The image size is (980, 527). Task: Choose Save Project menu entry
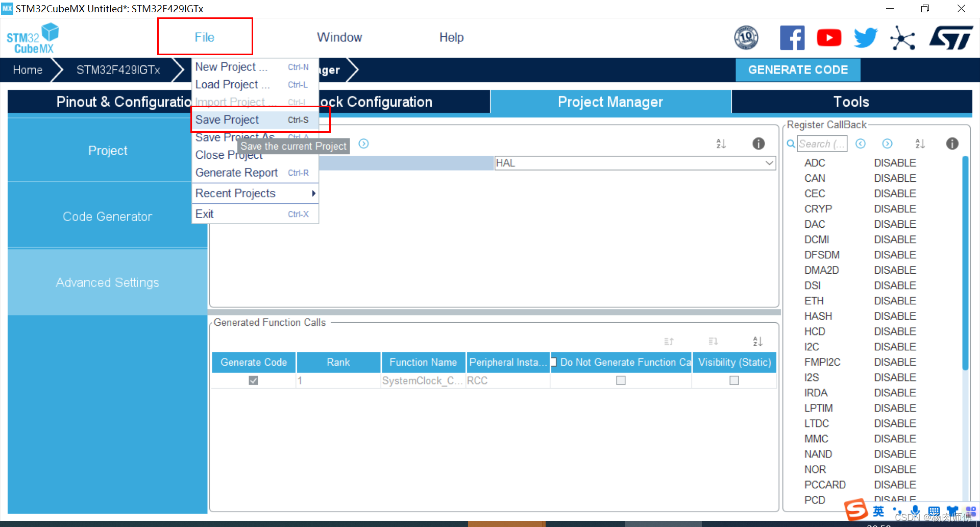(255, 119)
